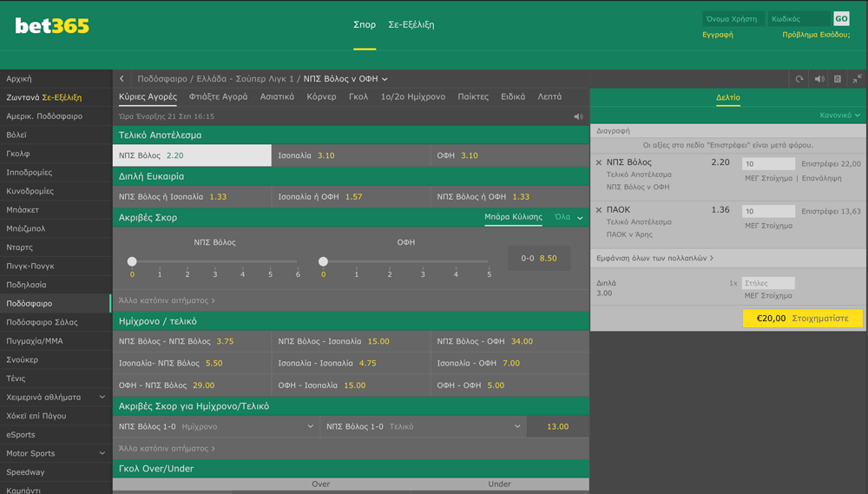Select Ισοπαλία ή ΟΦΗ 1.57 odds
The image size is (868, 494).
pos(351,196)
